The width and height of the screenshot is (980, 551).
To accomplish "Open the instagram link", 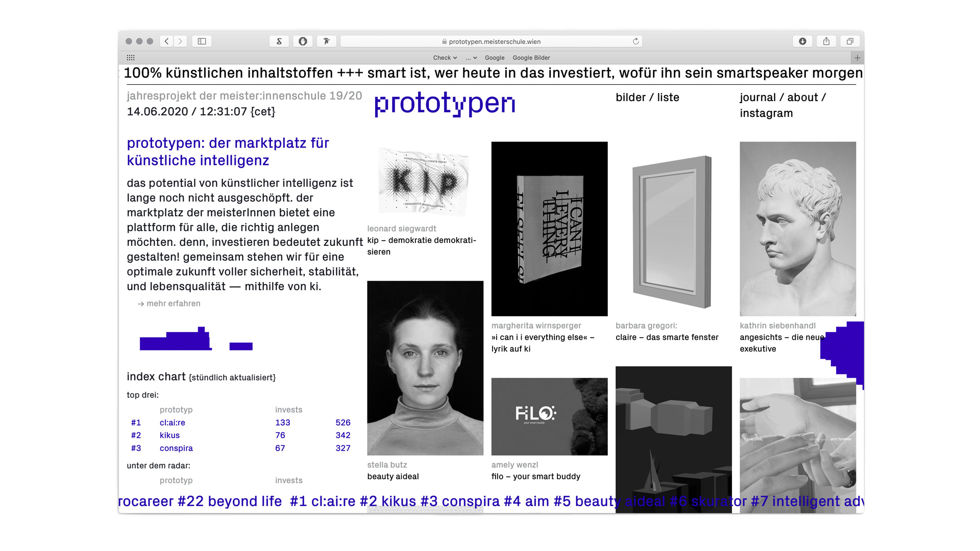I will tap(766, 113).
